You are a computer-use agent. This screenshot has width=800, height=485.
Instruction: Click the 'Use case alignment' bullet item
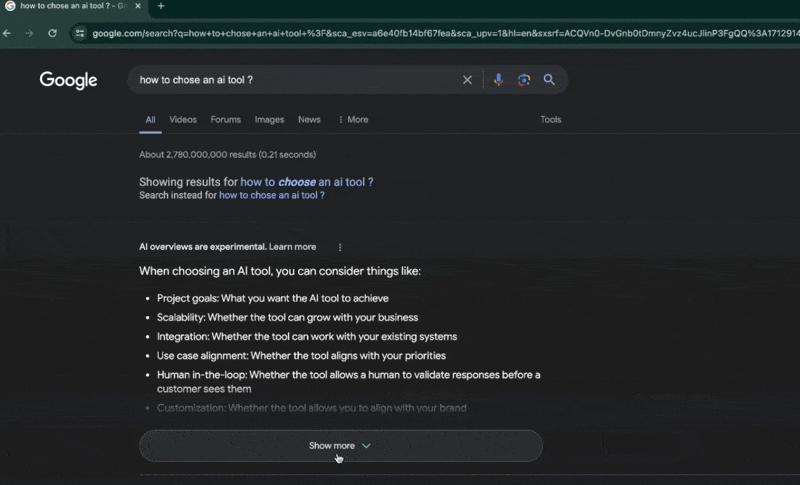coord(301,356)
